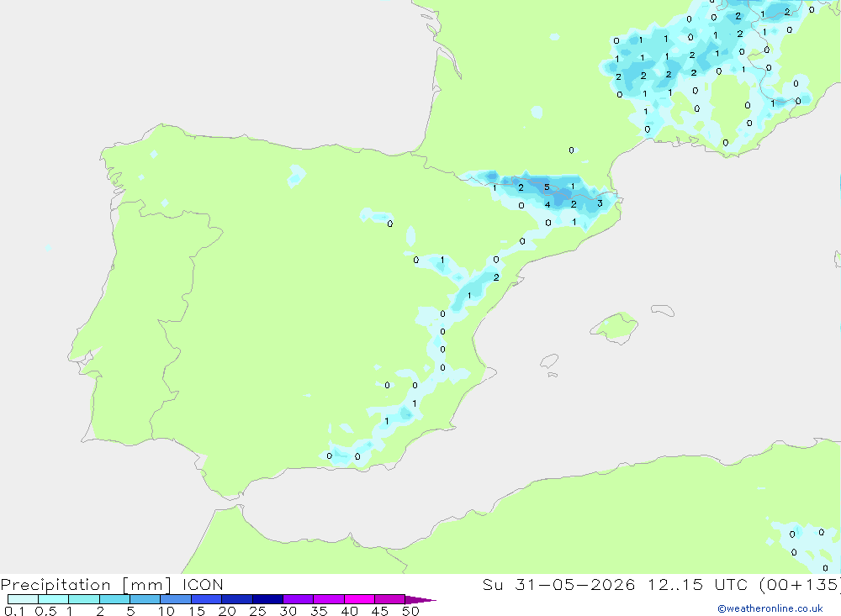
Task: Select legend swatch between 25 and 30
Action: pyautogui.click(x=267, y=599)
